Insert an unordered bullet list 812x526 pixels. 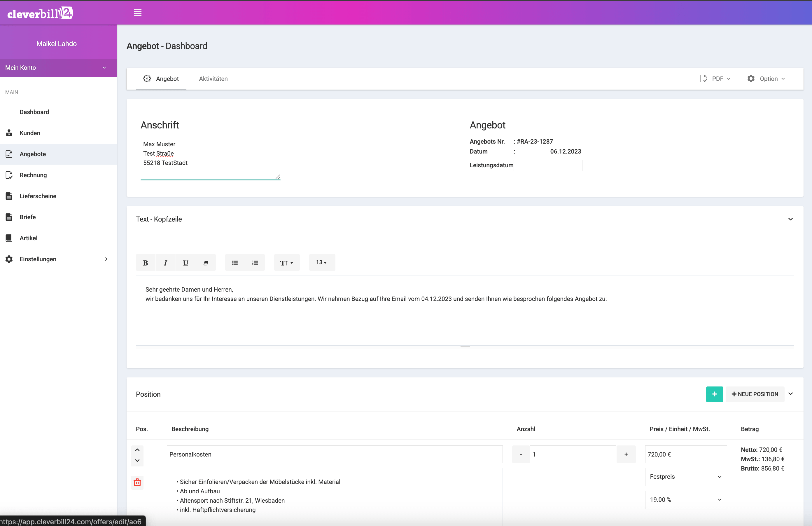coord(235,262)
